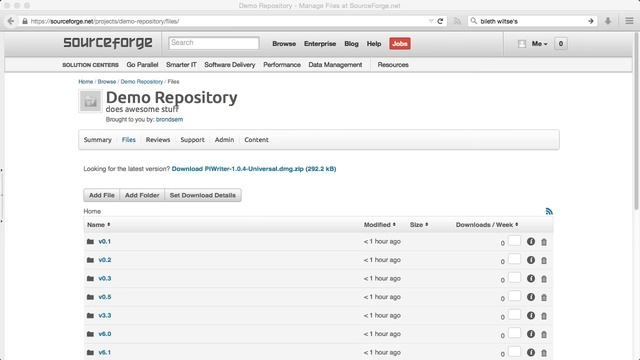The width and height of the screenshot is (640, 360).
Task: Click the info icon for folder v0.1
Action: click(x=531, y=242)
